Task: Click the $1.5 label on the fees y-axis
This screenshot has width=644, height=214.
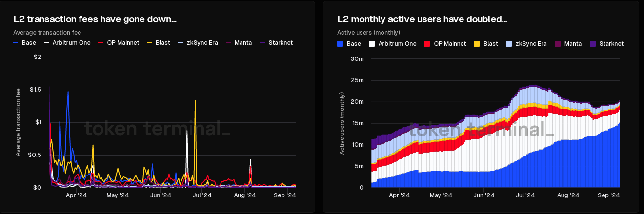Action: pyautogui.click(x=37, y=90)
